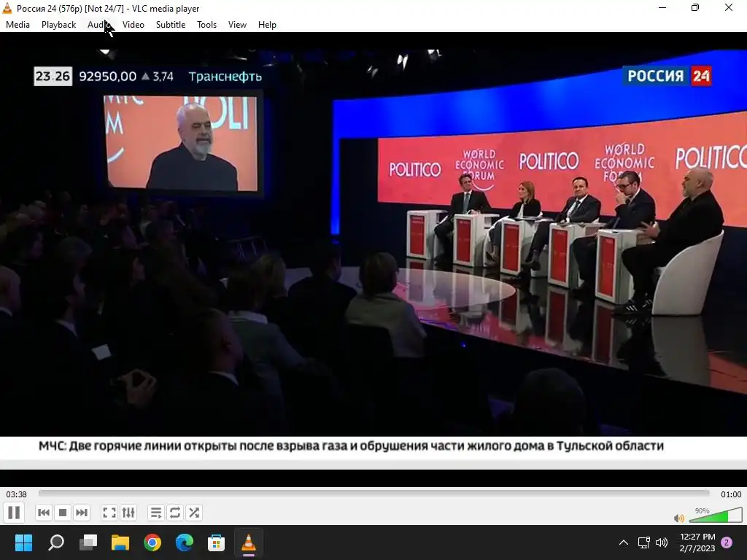Open network settings tray icon

pyautogui.click(x=643, y=542)
